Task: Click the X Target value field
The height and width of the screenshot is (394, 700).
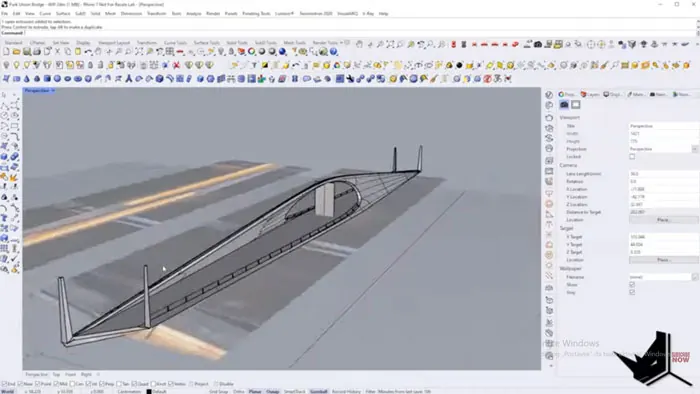Action: tap(663, 237)
